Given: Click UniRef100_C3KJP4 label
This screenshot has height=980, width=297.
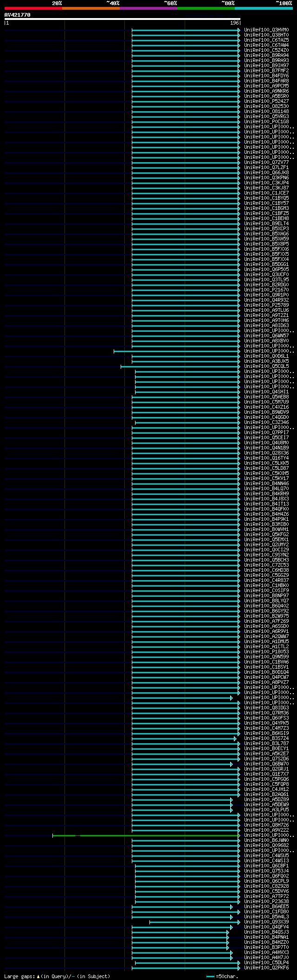Looking at the screenshot, I should click(266, 183).
